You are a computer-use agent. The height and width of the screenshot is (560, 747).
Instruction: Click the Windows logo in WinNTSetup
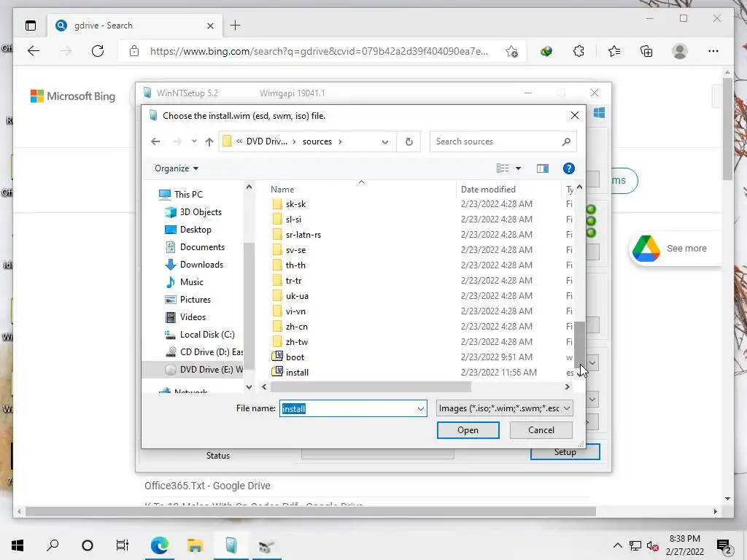[x=599, y=113]
